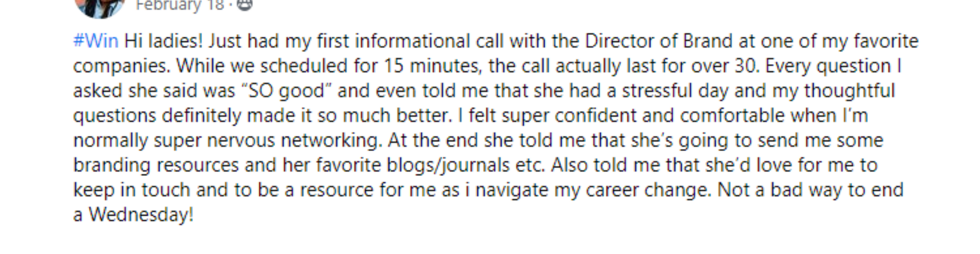Click the quoted phrase "SO good"
The image size is (980, 254).
[x=286, y=91]
